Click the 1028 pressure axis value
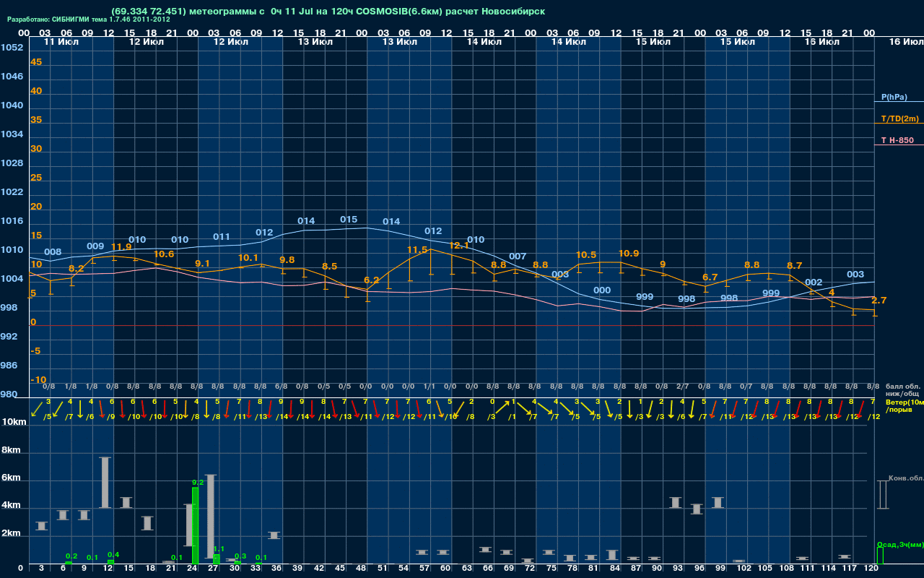Screen dimensions: 924x578 [x=12, y=163]
